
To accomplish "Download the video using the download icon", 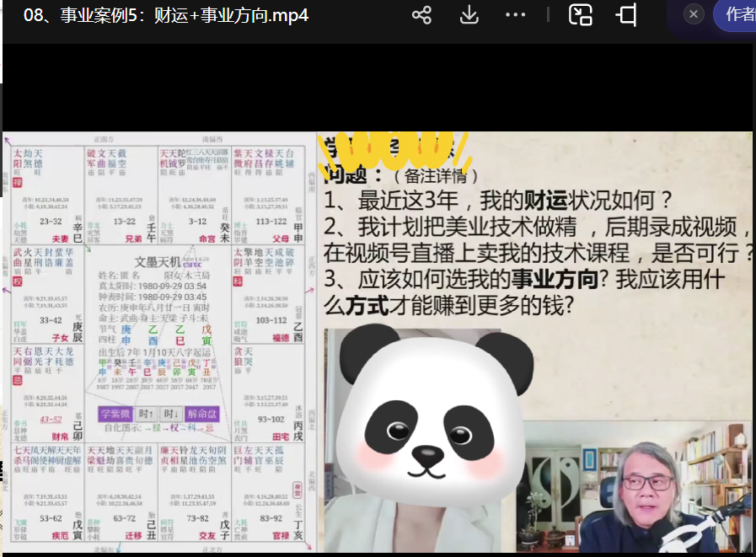I will pyautogui.click(x=469, y=15).
